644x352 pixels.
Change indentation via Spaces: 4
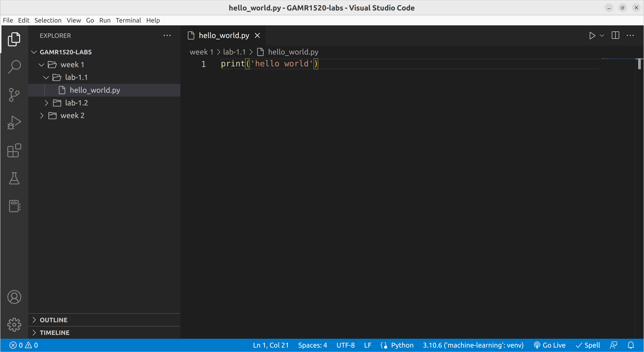pyautogui.click(x=313, y=345)
